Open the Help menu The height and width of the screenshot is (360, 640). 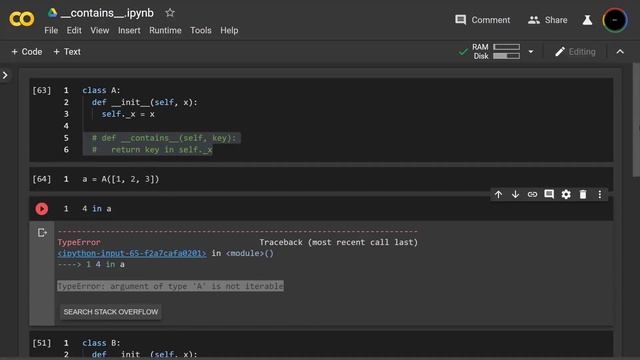(229, 31)
